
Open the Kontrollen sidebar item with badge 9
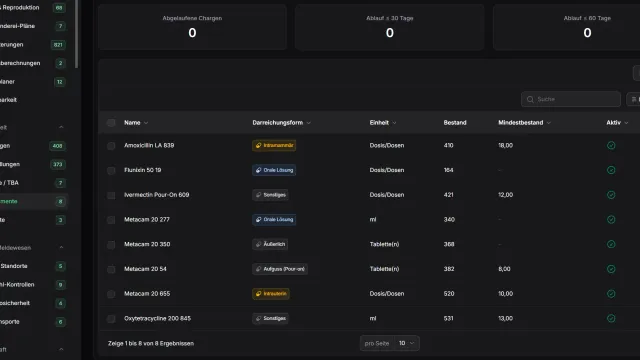click(x=33, y=284)
